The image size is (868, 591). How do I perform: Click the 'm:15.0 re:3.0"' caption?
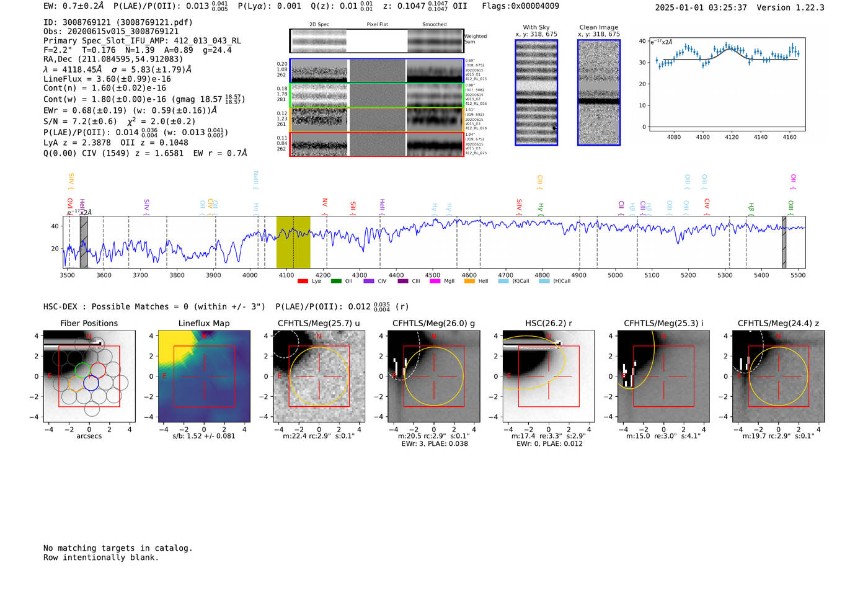(x=663, y=436)
